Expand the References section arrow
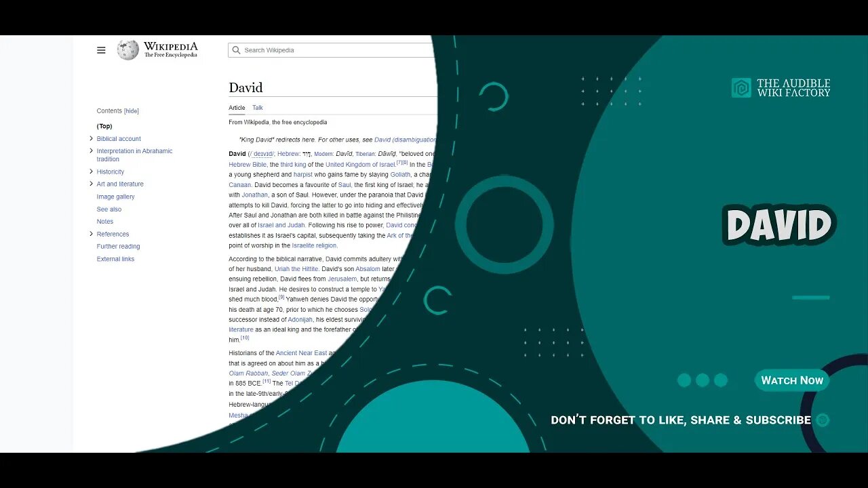The height and width of the screenshot is (488, 868). click(x=91, y=233)
